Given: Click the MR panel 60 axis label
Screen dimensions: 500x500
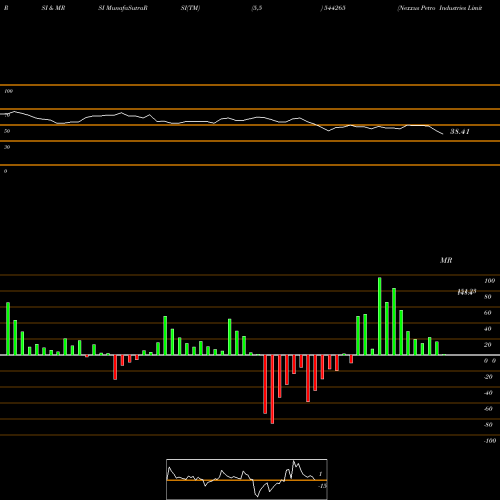Looking at the screenshot, I should click(x=488, y=313).
